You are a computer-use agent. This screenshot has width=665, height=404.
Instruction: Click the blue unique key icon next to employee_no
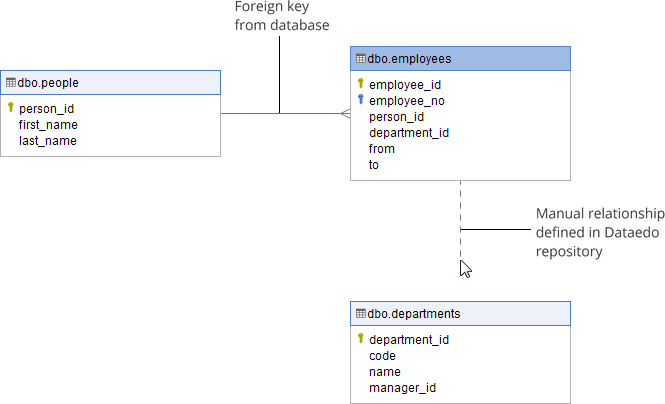pos(361,100)
